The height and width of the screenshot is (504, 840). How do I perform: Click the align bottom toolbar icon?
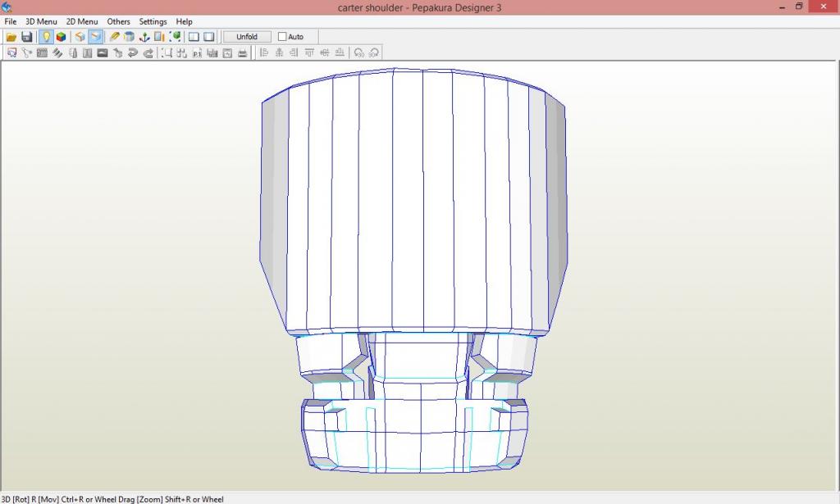[339, 52]
